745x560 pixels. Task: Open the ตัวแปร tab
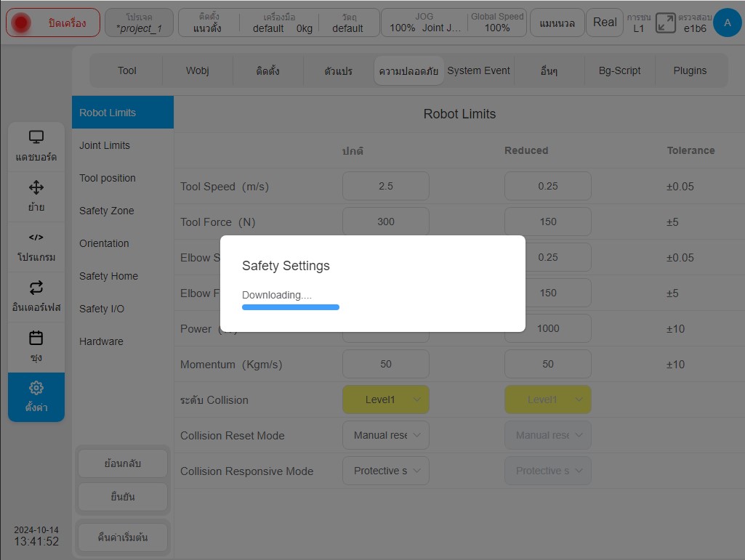point(338,70)
